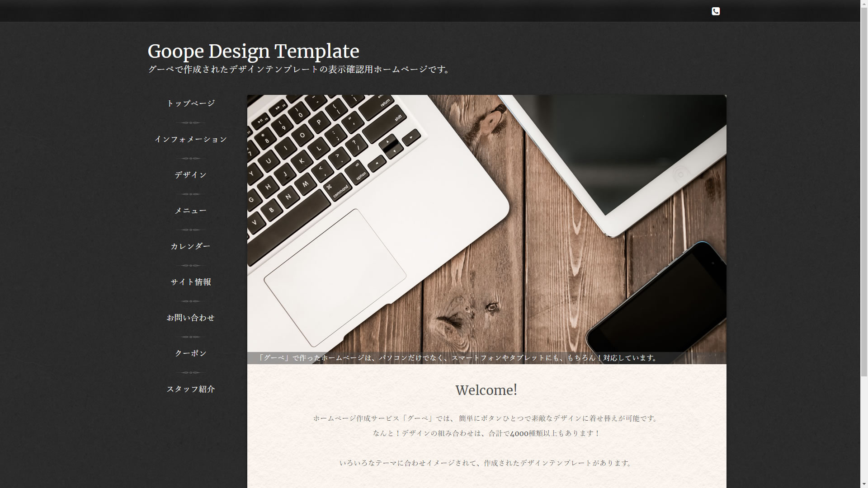Open the Goope Design Template site title
The image size is (868, 488).
coord(253,51)
